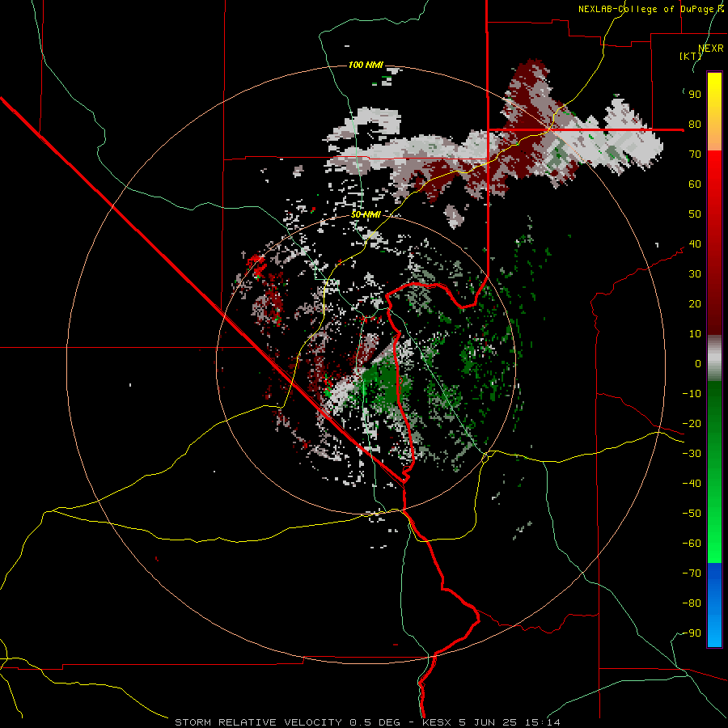728x728 pixels.
Task: Click the 80 value on the velocity scale
Action: (695, 124)
